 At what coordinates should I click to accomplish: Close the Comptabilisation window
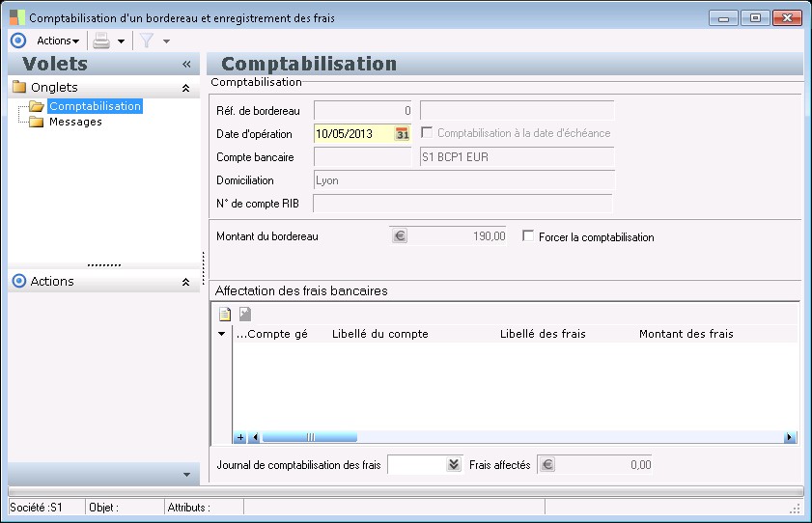tap(787, 18)
